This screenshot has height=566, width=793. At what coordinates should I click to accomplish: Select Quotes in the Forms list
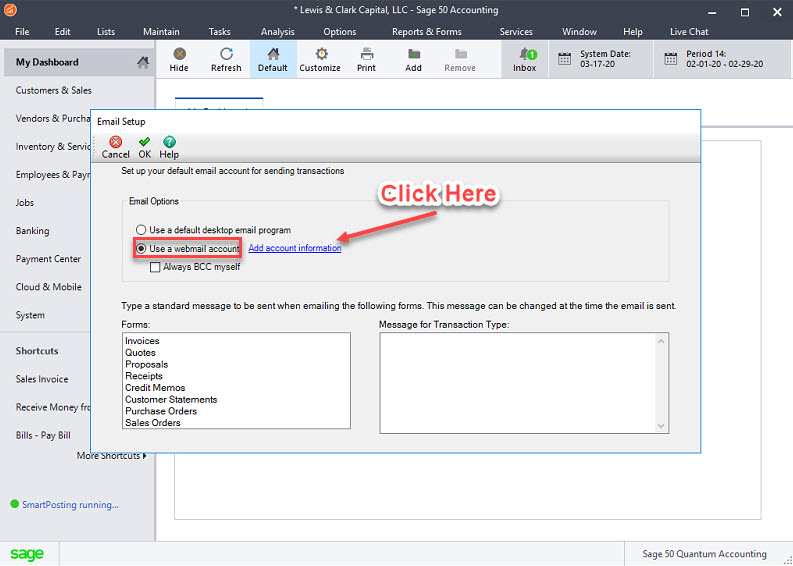[x=140, y=353]
